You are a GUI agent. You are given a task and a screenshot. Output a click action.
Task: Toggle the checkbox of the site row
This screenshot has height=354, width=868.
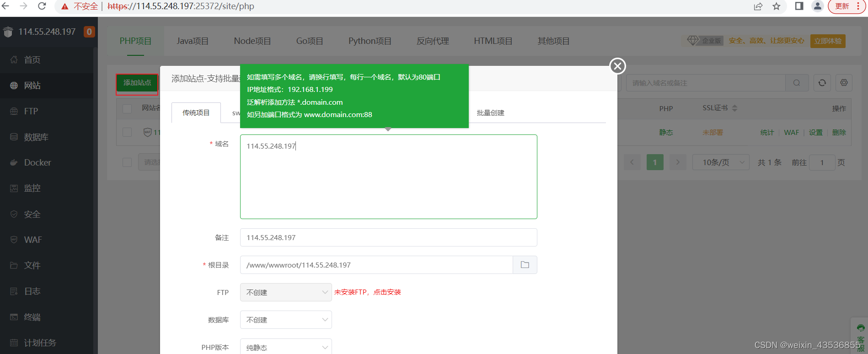coord(127,132)
